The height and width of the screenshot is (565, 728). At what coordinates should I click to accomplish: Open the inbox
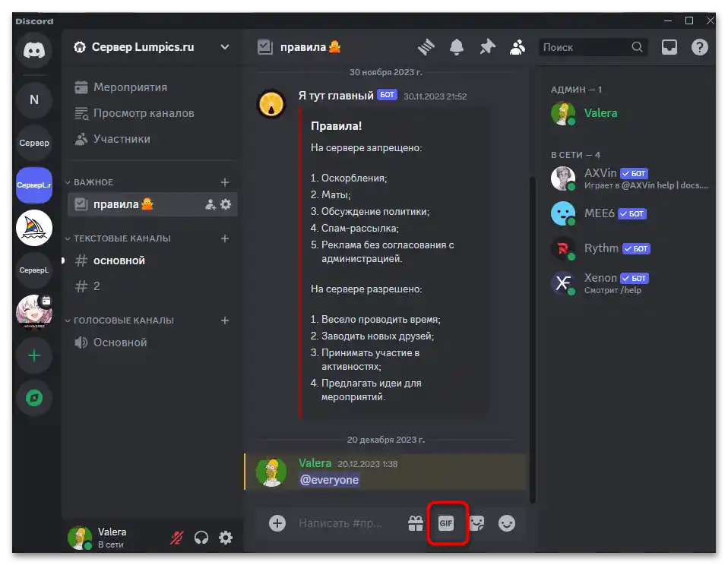(x=669, y=46)
